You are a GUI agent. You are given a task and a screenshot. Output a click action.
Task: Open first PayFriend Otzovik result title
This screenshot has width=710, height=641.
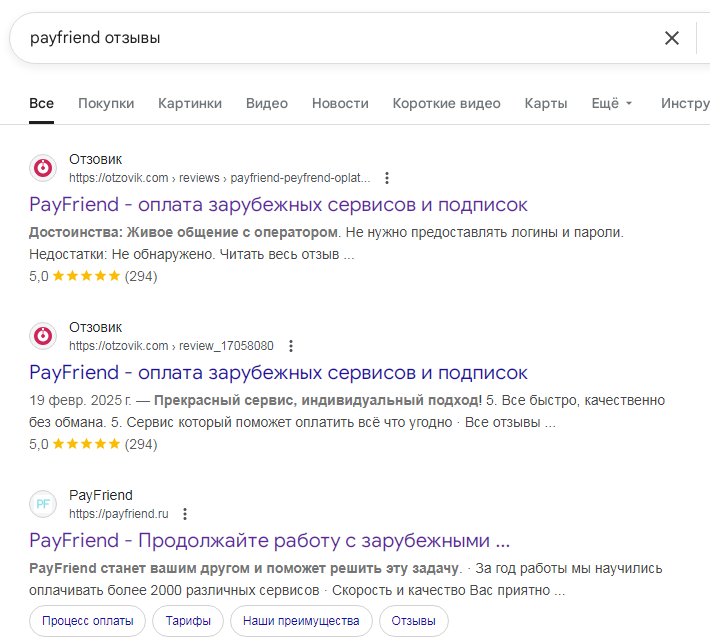pos(278,205)
